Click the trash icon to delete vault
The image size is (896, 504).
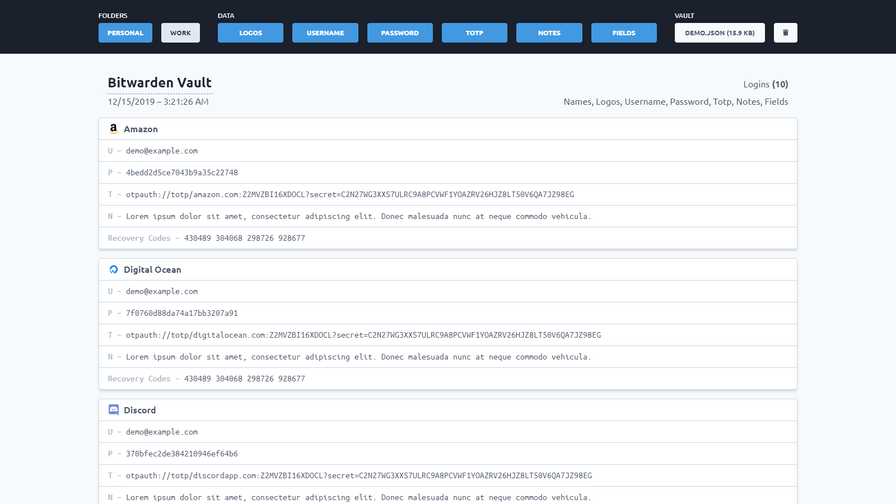(x=785, y=33)
